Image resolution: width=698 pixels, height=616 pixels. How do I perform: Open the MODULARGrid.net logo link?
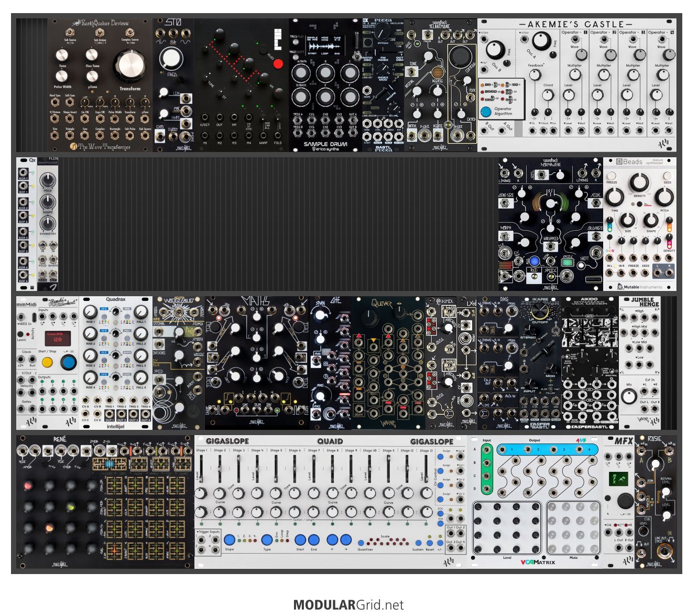pyautogui.click(x=348, y=604)
